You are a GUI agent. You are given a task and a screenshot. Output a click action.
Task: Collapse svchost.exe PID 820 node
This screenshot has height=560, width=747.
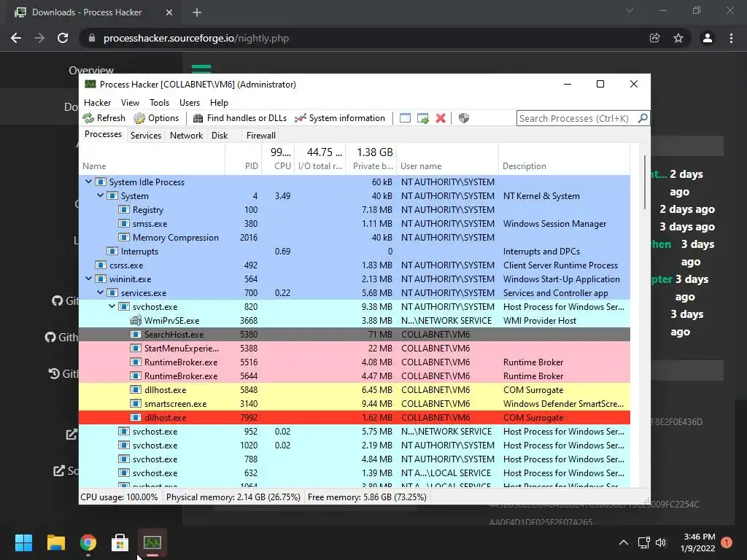[x=112, y=306]
